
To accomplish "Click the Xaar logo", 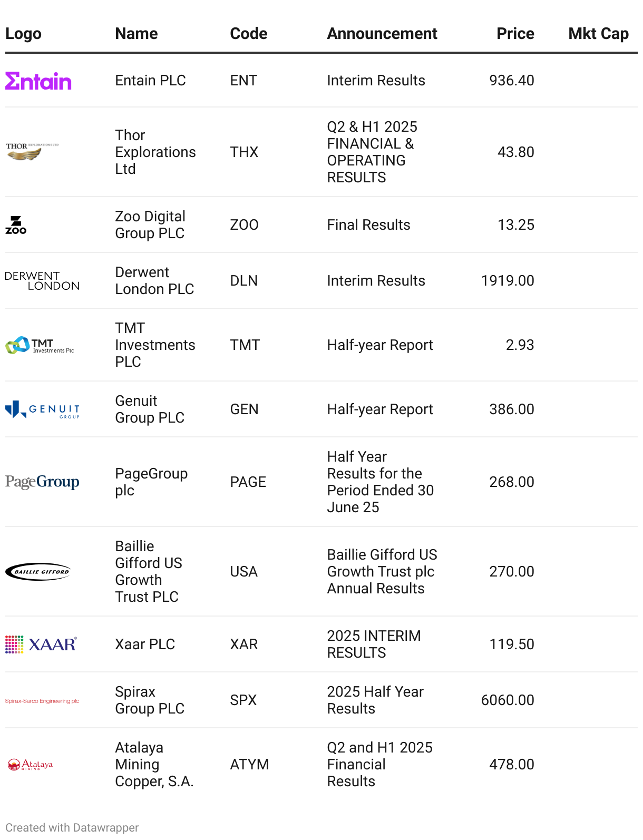I will (41, 644).
